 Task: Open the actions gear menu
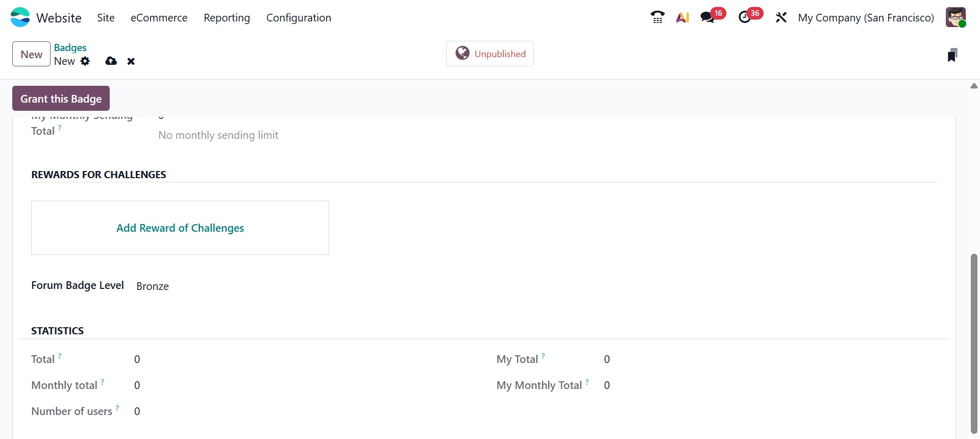tap(85, 61)
